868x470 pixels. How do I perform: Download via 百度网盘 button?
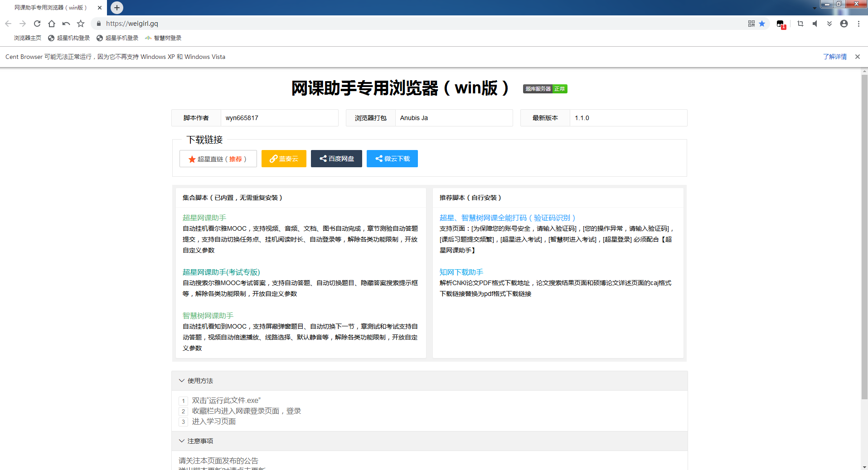tap(336, 159)
